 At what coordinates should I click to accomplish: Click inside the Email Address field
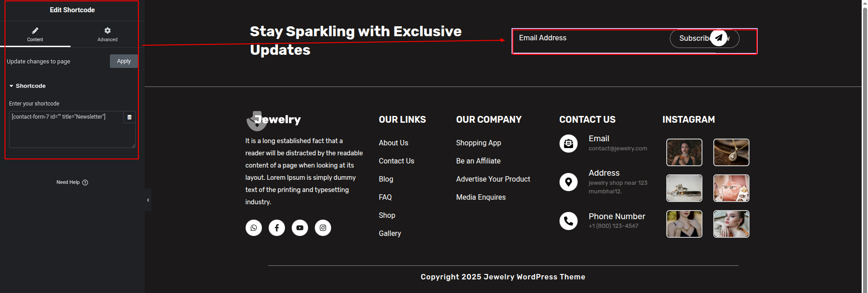pos(588,38)
